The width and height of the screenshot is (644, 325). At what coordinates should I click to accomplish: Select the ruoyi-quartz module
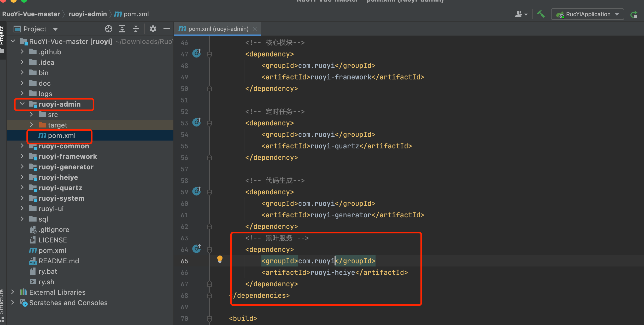tap(60, 188)
